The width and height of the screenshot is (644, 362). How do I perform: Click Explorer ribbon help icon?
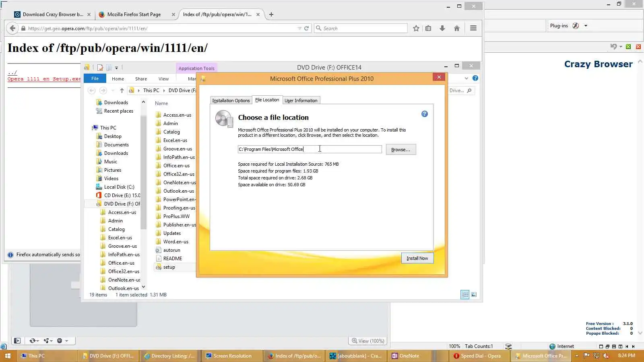click(x=475, y=78)
